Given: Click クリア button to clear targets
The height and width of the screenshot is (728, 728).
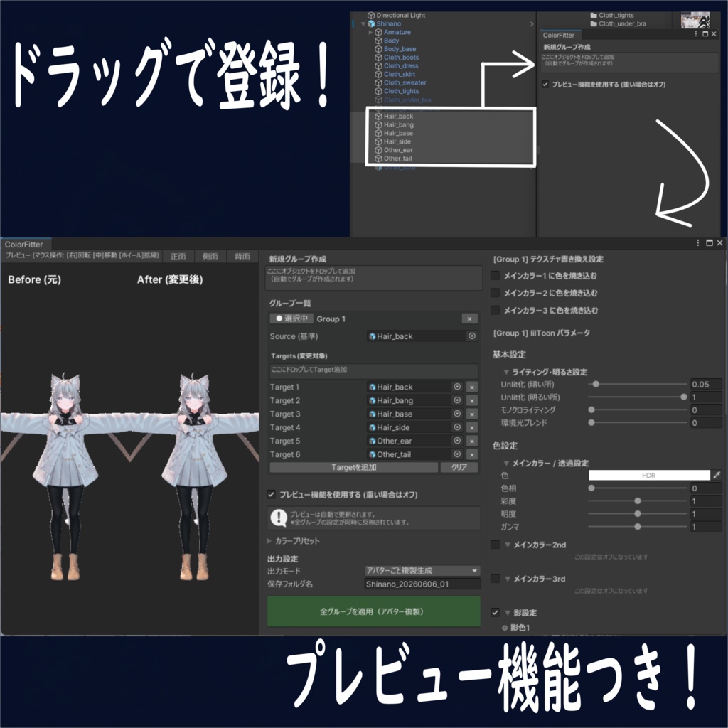Looking at the screenshot, I should (x=459, y=467).
